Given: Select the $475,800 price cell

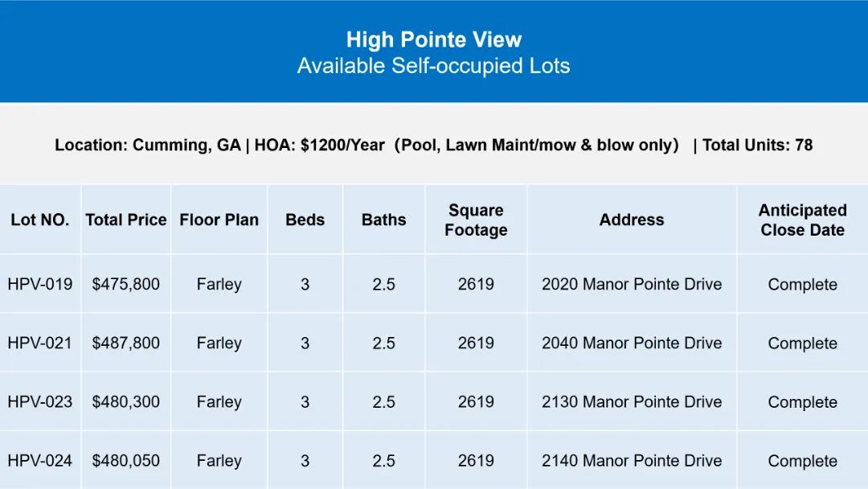Looking at the screenshot, I should click(x=126, y=284).
